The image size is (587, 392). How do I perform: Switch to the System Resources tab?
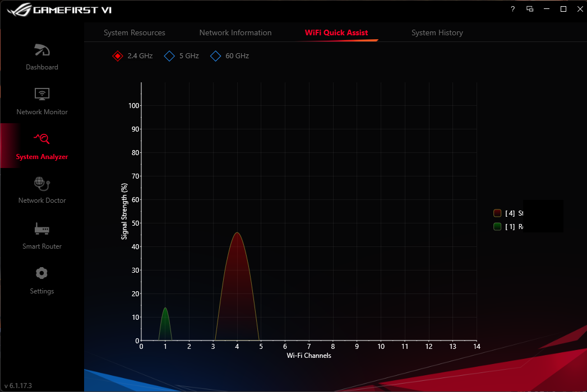(x=135, y=32)
